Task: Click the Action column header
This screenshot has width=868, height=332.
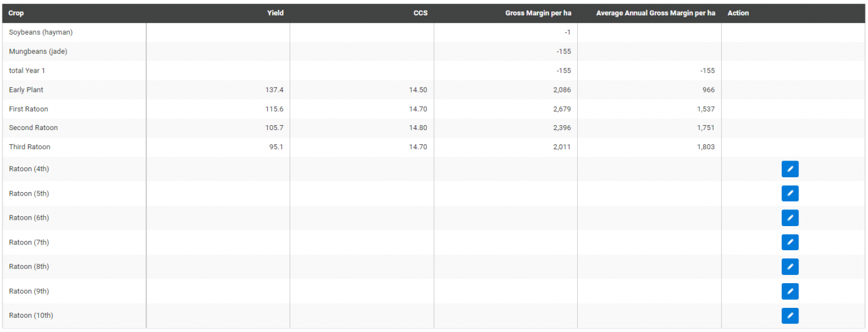Action: (738, 13)
